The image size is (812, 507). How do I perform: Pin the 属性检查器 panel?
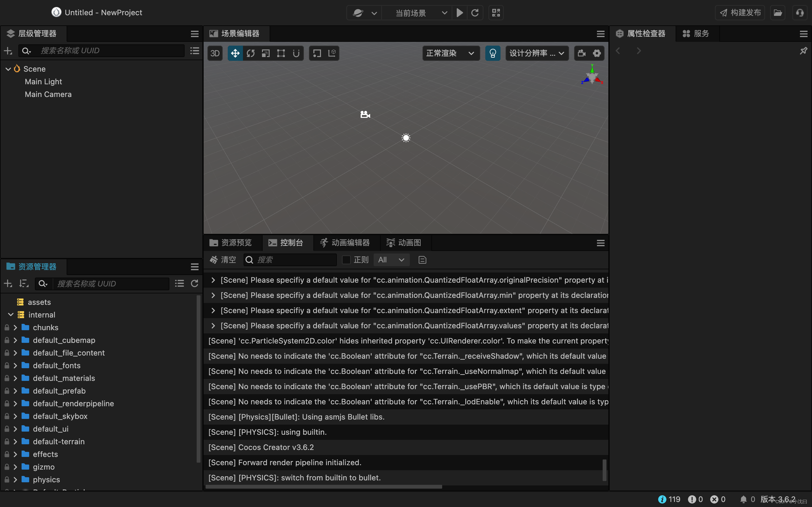tap(804, 51)
